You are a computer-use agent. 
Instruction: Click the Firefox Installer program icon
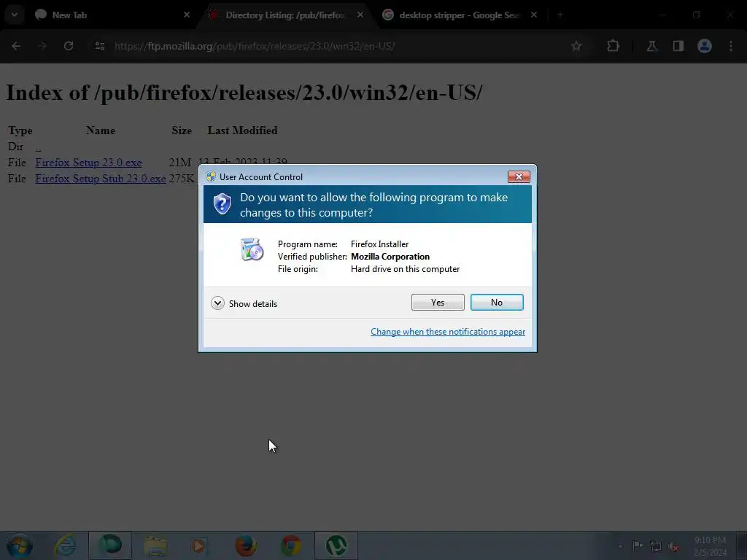point(252,249)
